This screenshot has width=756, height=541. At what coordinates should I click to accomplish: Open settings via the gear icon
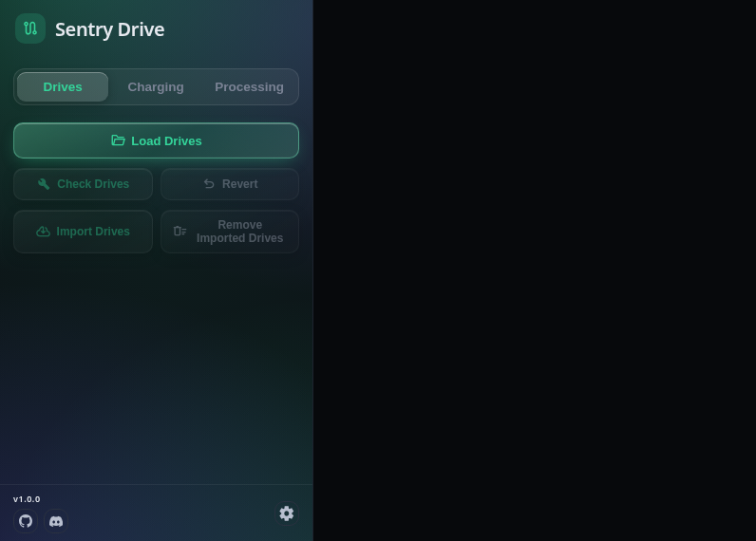(287, 513)
